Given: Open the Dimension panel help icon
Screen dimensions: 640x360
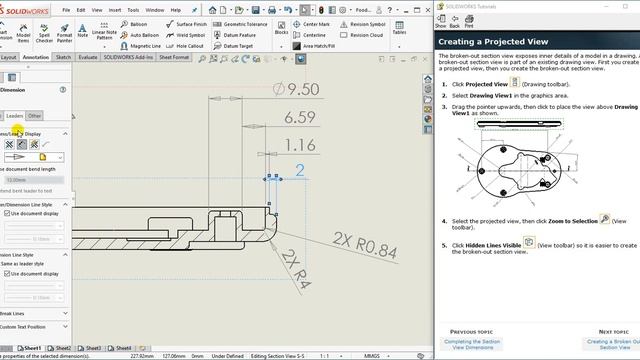Looking at the screenshot, I should point(63,90).
